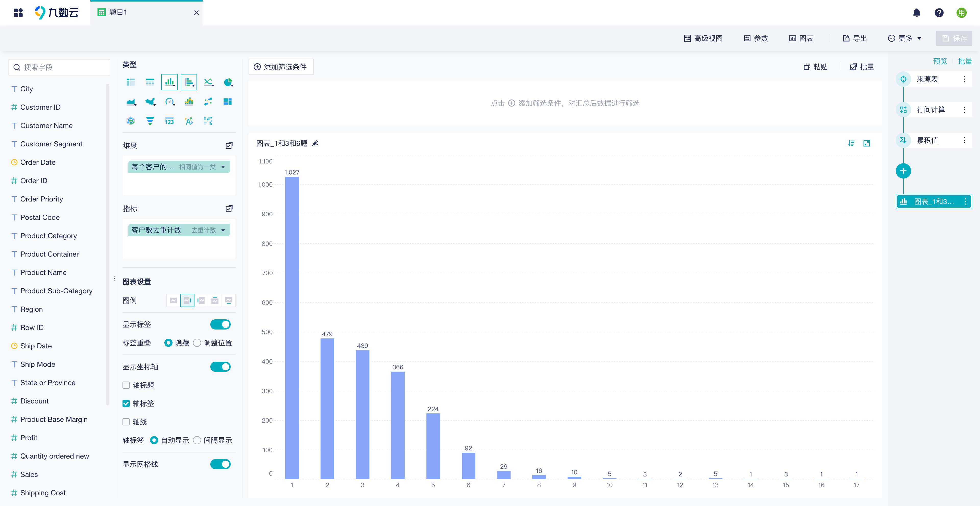
Task: Expand the chart to fullscreen
Action: coord(867,143)
